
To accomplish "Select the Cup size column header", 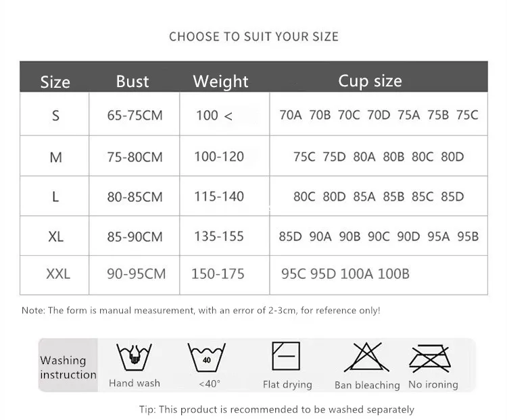I will click(x=370, y=81).
